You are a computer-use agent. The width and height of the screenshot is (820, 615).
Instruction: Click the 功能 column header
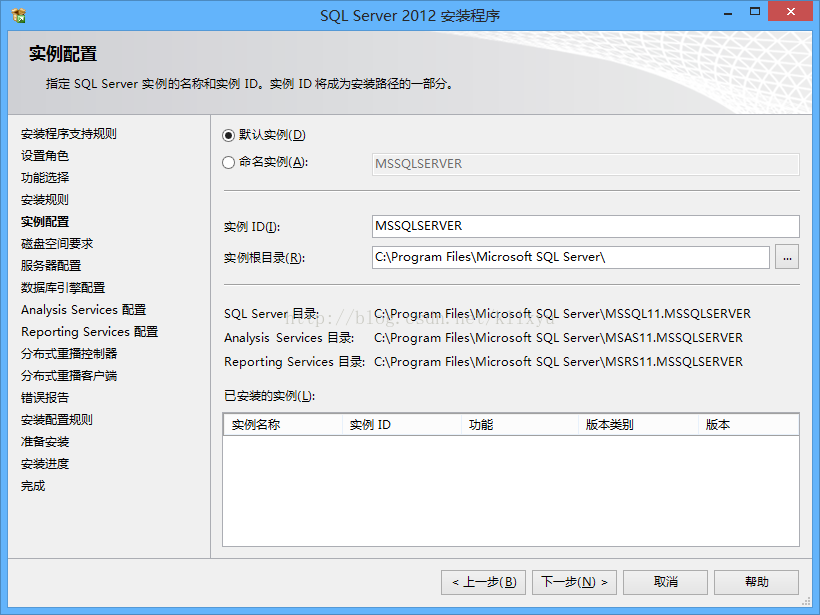520,425
